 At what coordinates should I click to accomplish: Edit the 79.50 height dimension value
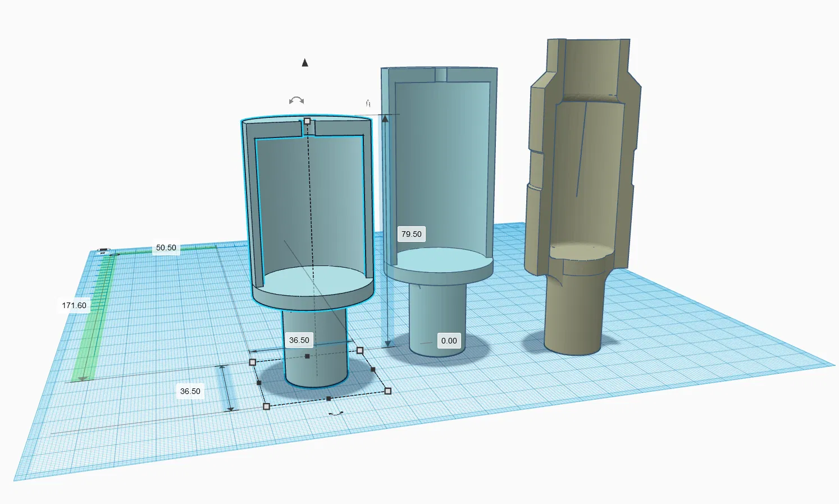[x=412, y=234]
